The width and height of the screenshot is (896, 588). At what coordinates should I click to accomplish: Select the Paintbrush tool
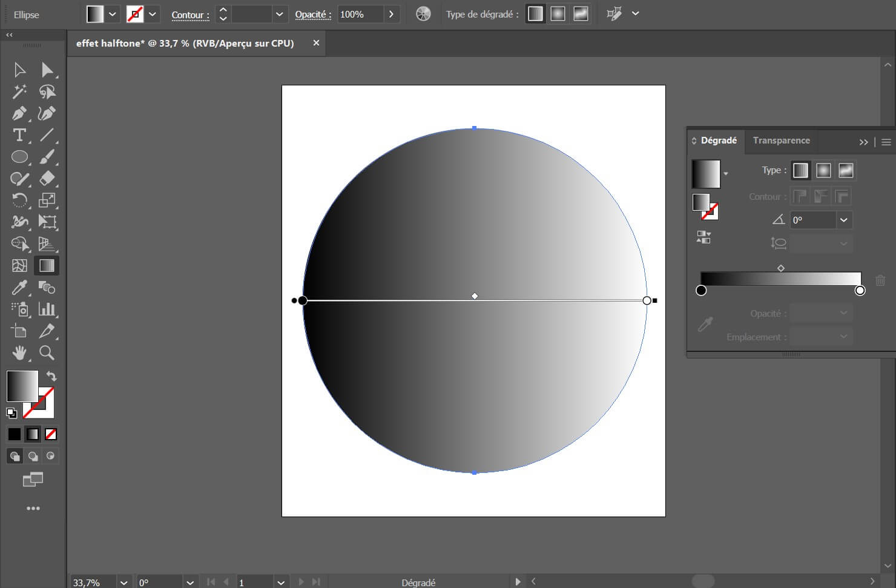[x=47, y=157]
